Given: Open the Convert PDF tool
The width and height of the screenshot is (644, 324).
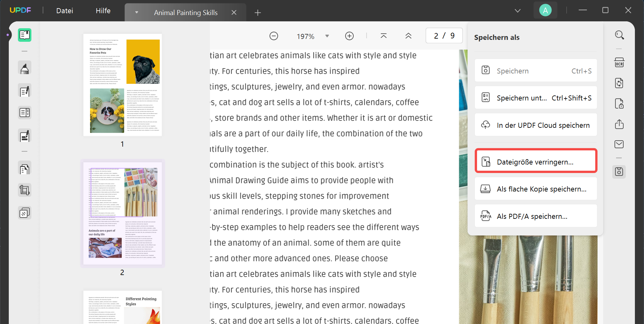Looking at the screenshot, I should pos(619,83).
